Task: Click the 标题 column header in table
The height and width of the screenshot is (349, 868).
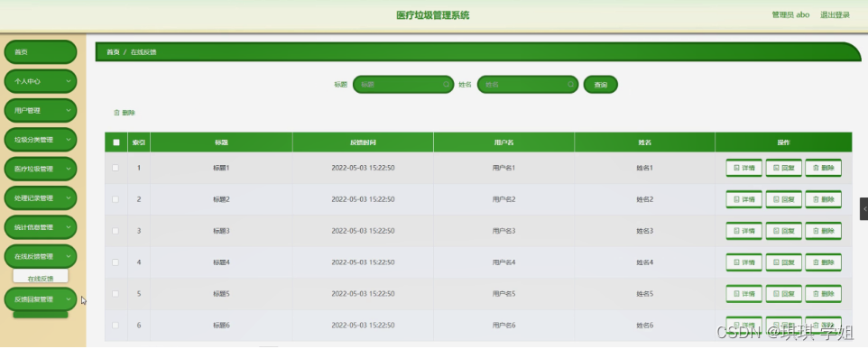Action: [221, 142]
